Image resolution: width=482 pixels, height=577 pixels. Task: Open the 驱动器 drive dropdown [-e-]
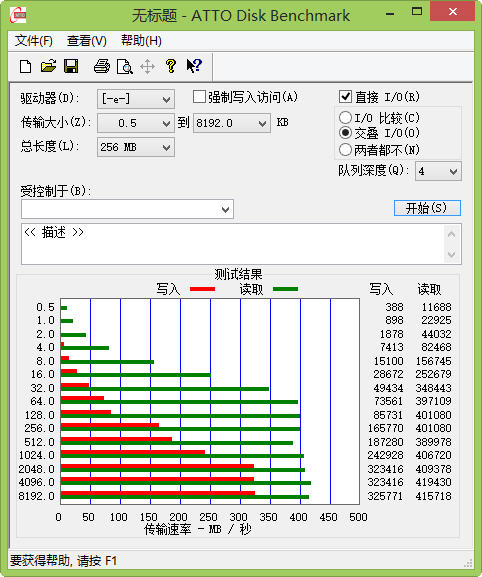[136, 99]
